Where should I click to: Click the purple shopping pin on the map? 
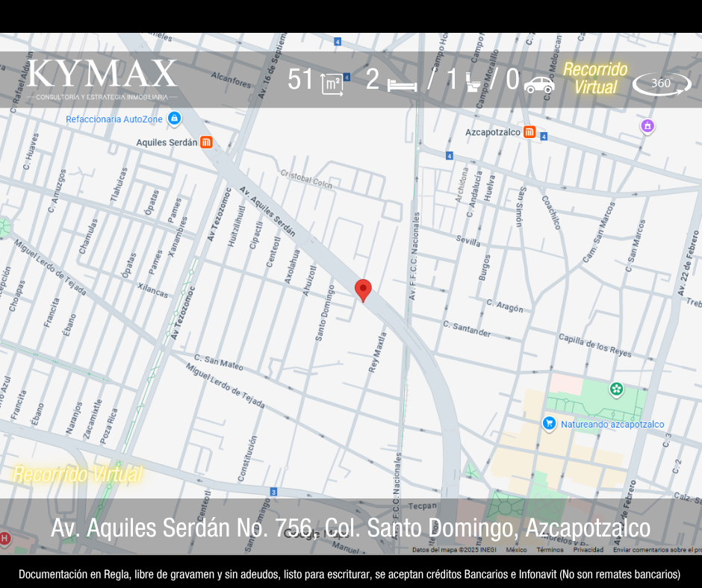647,126
